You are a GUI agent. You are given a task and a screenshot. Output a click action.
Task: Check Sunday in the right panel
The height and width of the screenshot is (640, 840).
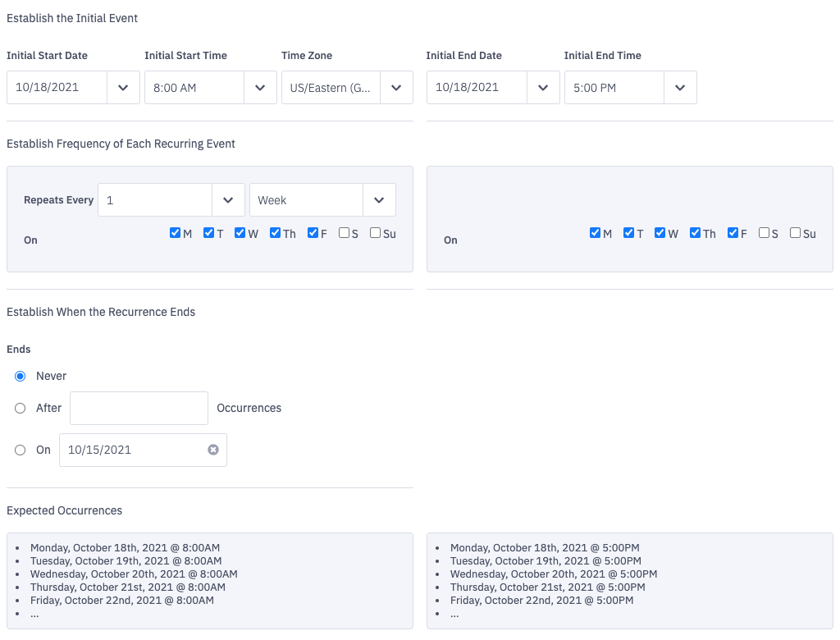795,233
